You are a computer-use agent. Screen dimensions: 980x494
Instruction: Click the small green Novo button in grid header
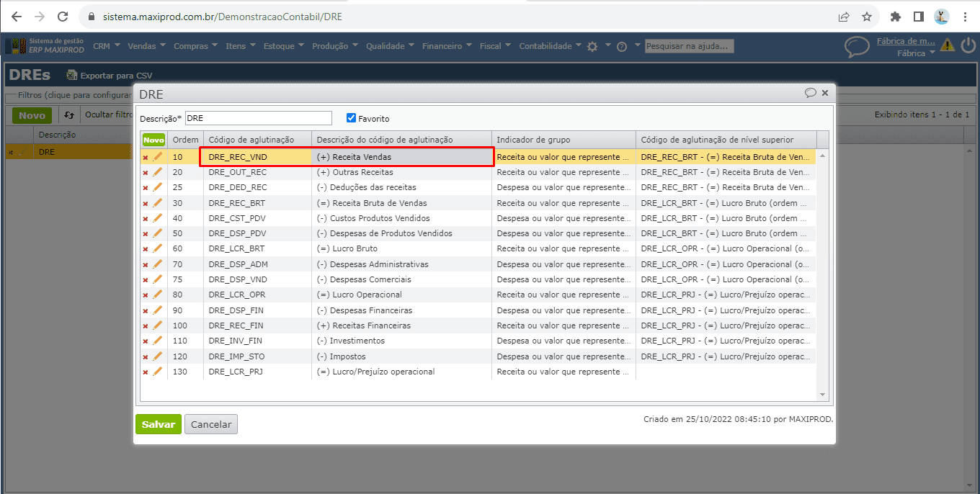click(153, 140)
